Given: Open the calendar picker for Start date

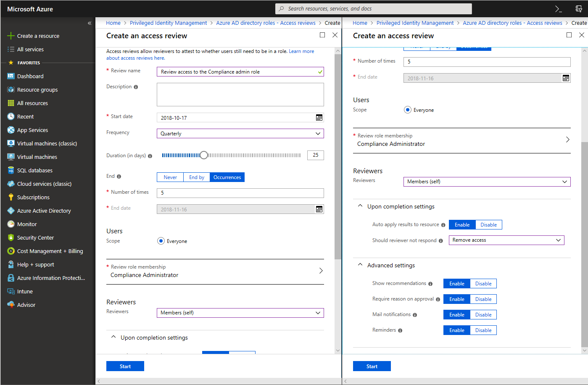Looking at the screenshot, I should 319,118.
